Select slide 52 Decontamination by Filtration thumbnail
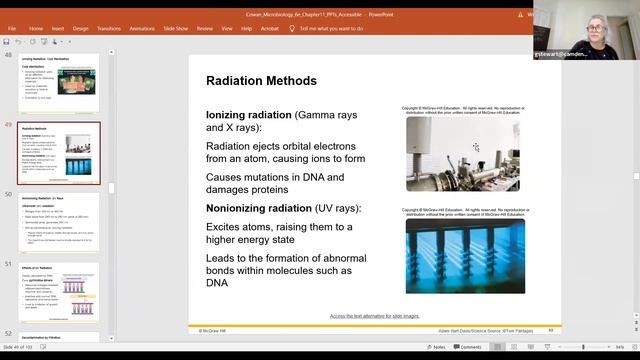This screenshot has width=640, height=360. click(59, 337)
